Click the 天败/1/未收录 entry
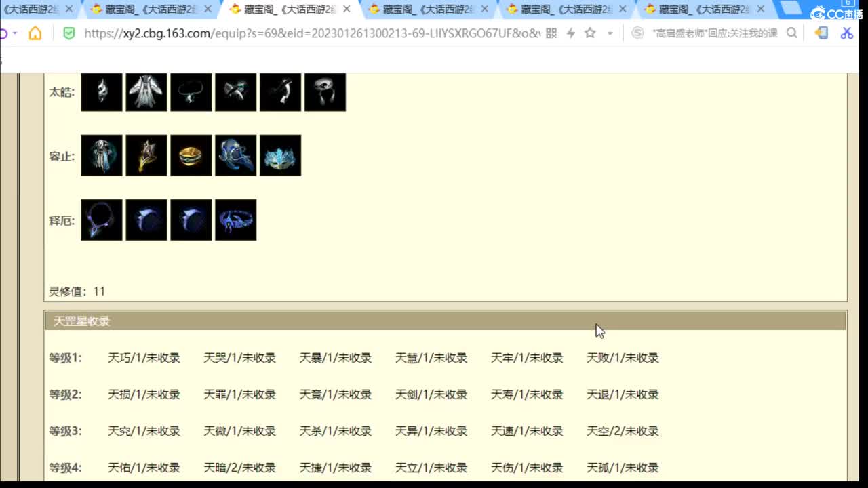Viewport: 868px width, 488px height. (x=623, y=358)
